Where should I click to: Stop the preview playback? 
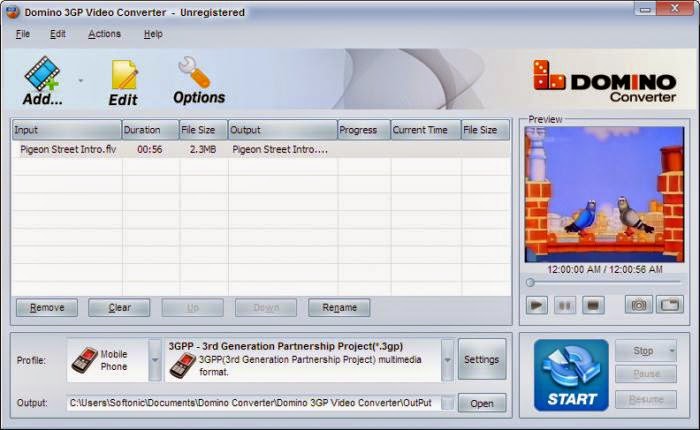(x=593, y=305)
